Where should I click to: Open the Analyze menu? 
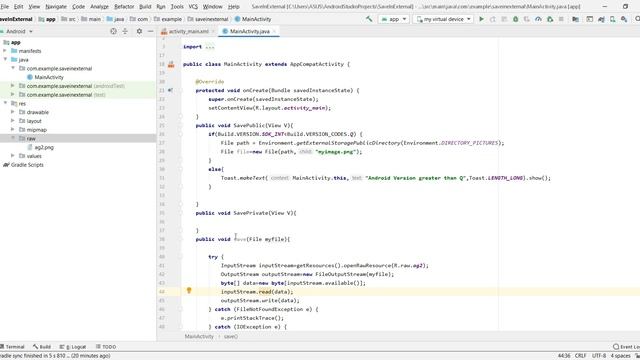click(x=99, y=7)
